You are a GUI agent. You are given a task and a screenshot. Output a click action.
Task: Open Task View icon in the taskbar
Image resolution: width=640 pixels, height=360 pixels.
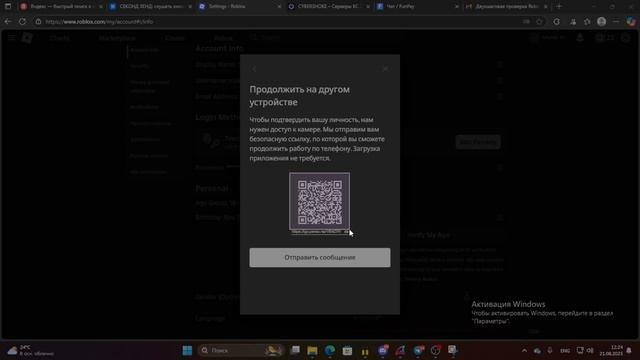point(295,350)
